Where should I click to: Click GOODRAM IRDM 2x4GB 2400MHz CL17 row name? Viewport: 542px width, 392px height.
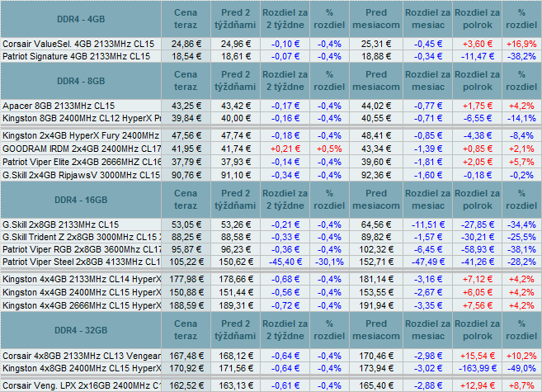click(x=81, y=149)
